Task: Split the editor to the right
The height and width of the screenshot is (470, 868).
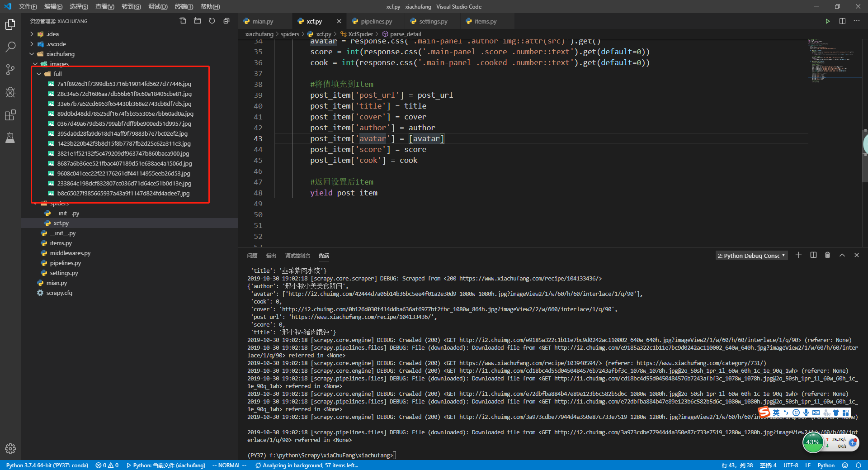Action: point(842,21)
